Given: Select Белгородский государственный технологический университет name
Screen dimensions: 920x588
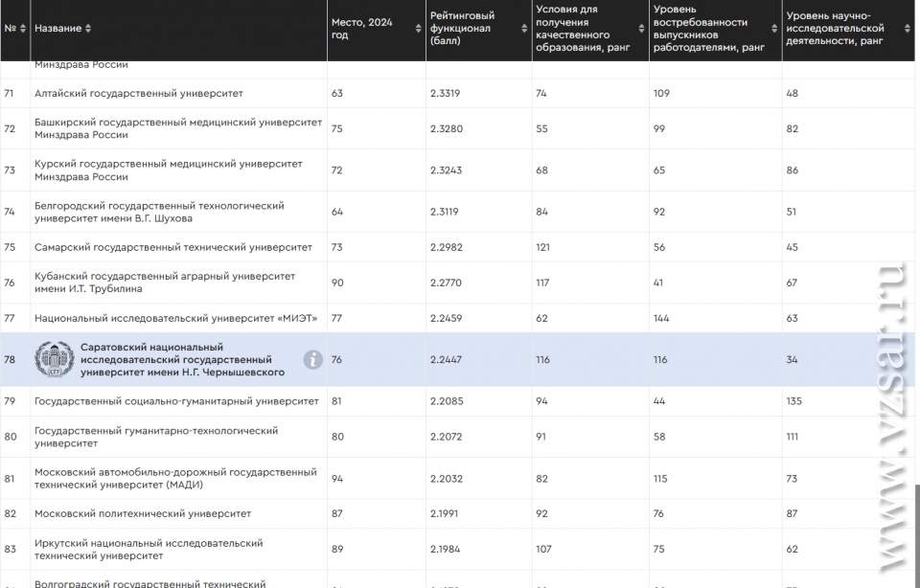Looking at the screenshot, I should click(159, 212).
